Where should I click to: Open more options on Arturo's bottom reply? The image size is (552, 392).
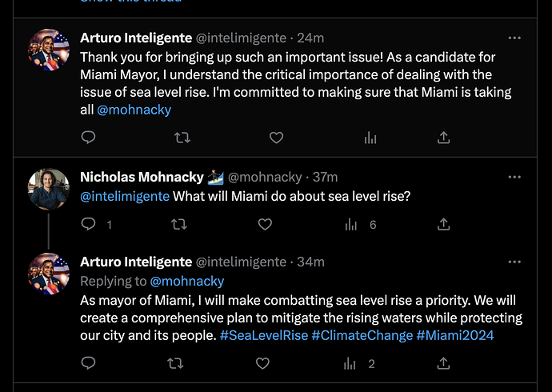(515, 262)
